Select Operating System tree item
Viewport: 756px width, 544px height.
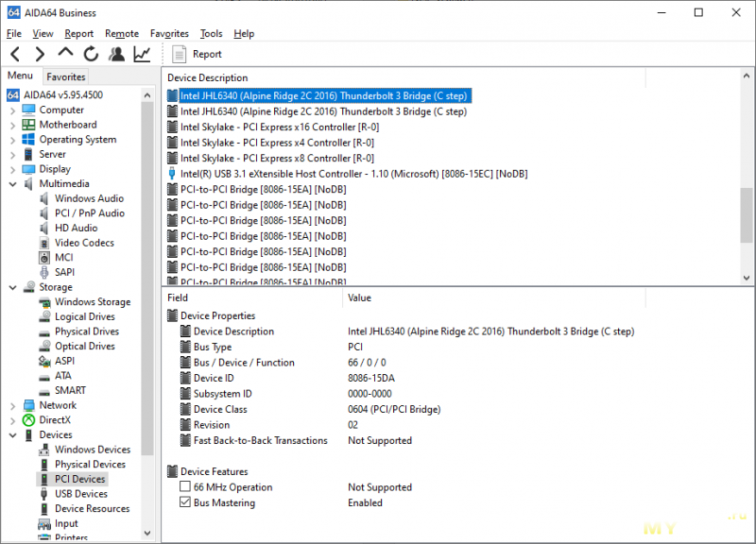[77, 139]
